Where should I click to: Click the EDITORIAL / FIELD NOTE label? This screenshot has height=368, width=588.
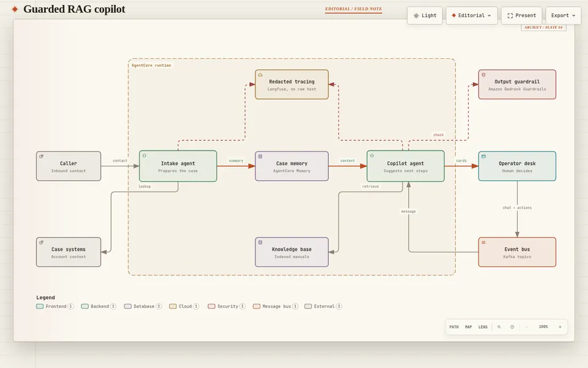353,9
